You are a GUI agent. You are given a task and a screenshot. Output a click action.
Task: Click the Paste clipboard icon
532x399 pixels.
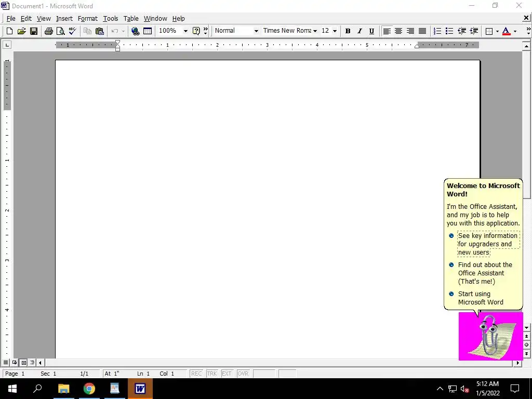tap(99, 31)
